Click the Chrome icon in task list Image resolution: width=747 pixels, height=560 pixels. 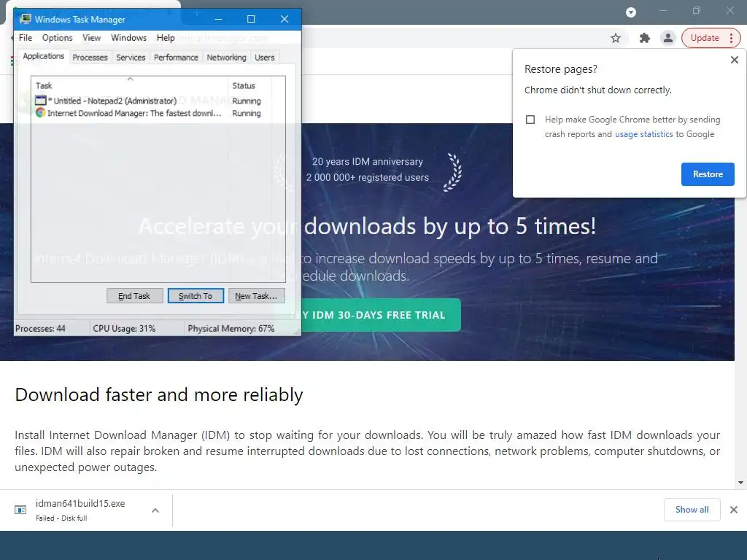[41, 113]
